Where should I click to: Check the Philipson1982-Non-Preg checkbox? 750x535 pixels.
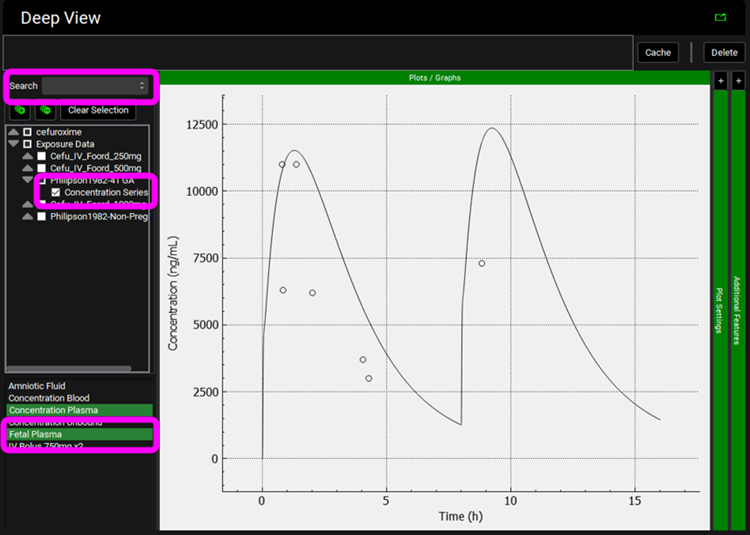point(41,216)
